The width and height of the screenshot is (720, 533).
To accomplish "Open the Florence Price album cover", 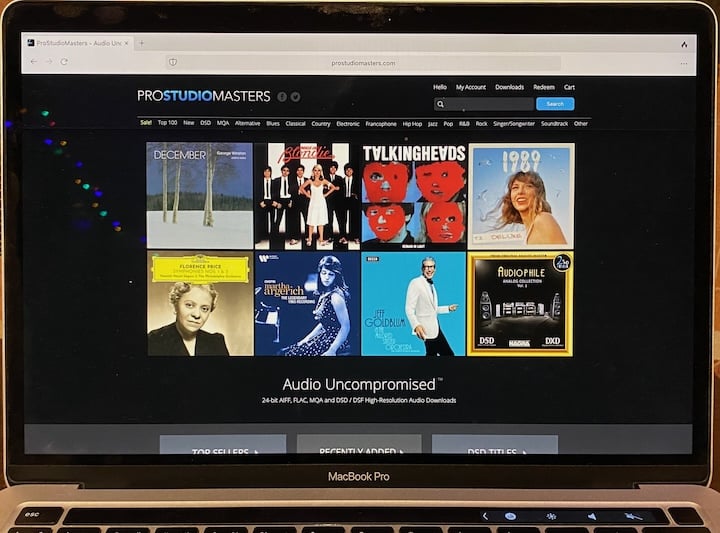I will [x=200, y=303].
